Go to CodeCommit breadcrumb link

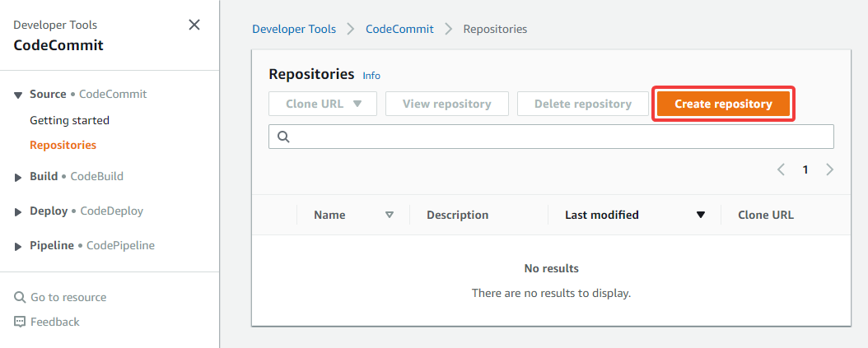(x=399, y=29)
